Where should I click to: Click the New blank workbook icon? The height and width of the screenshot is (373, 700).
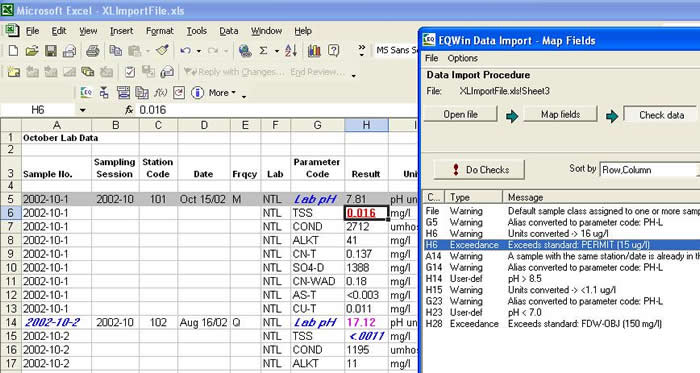[x=13, y=51]
